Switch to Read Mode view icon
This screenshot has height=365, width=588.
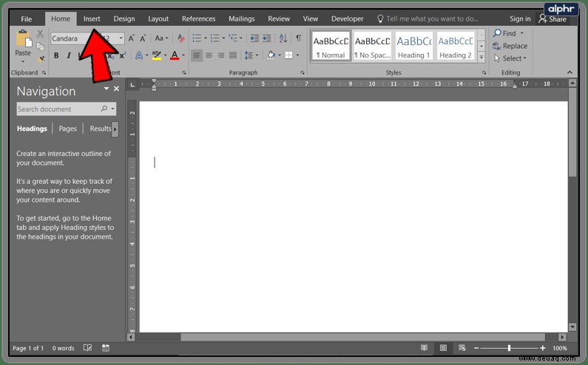tap(424, 348)
